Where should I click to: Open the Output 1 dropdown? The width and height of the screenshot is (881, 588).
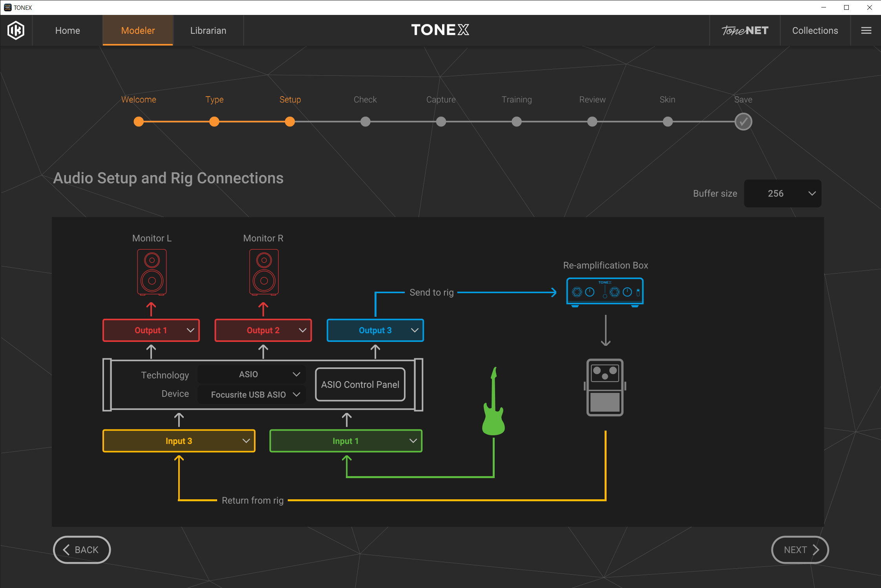(x=151, y=331)
